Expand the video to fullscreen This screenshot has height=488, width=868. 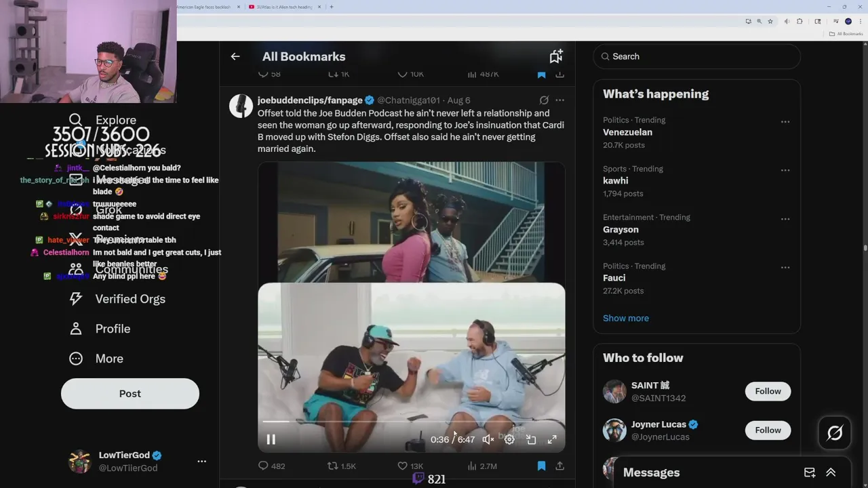point(552,439)
